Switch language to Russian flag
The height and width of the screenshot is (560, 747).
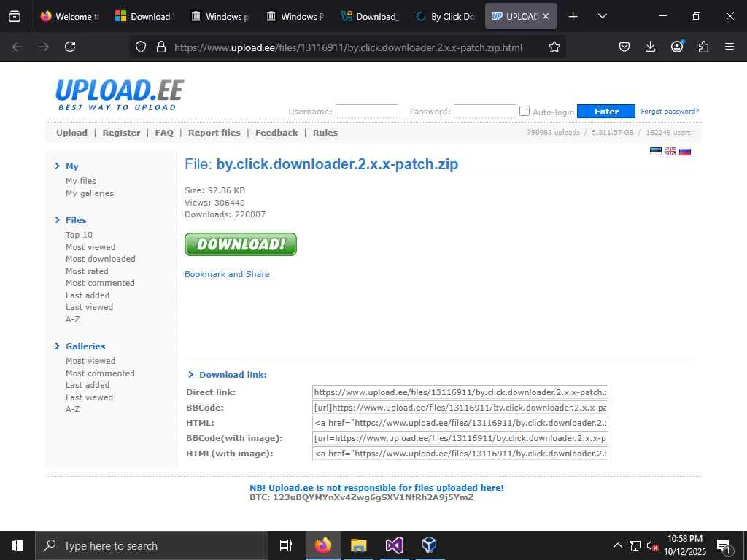[x=685, y=152]
